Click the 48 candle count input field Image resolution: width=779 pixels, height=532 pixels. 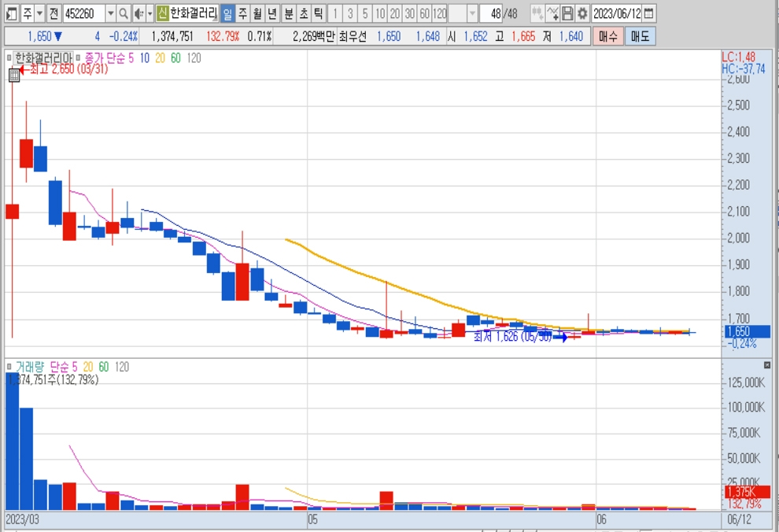click(491, 13)
